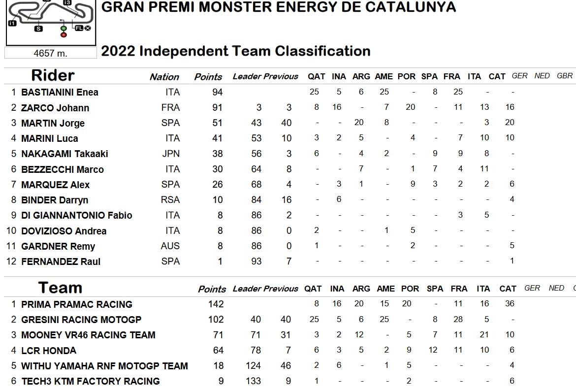Click the rider table Points header

(x=208, y=77)
